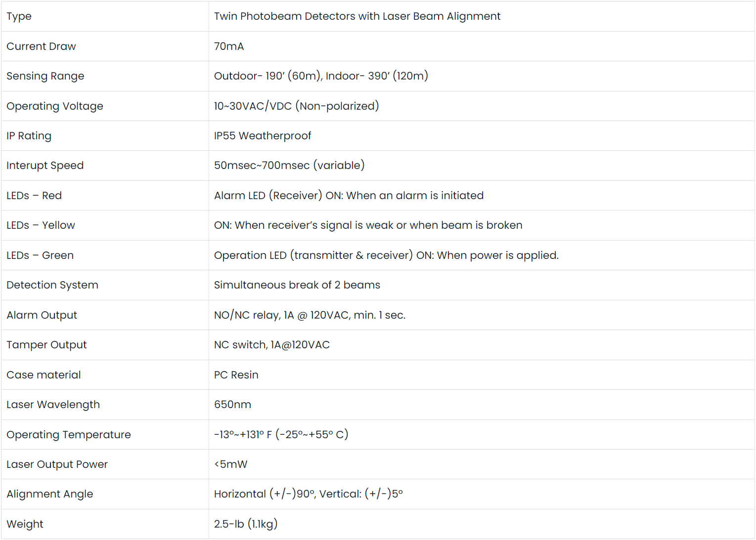Click the "Current Draw" label cell

pos(41,46)
